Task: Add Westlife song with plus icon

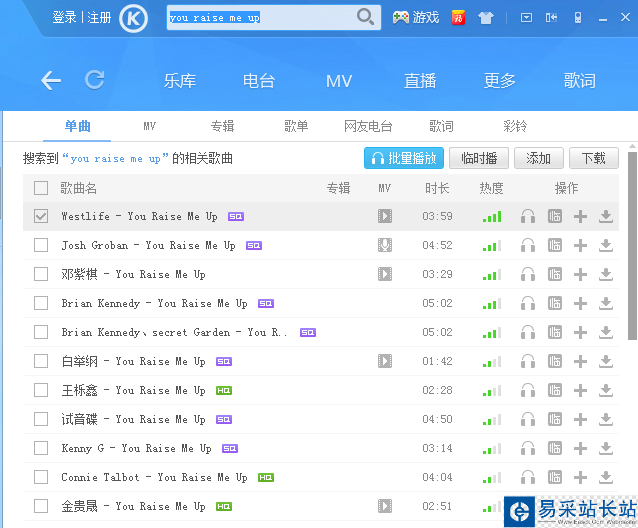Action: pyautogui.click(x=580, y=216)
